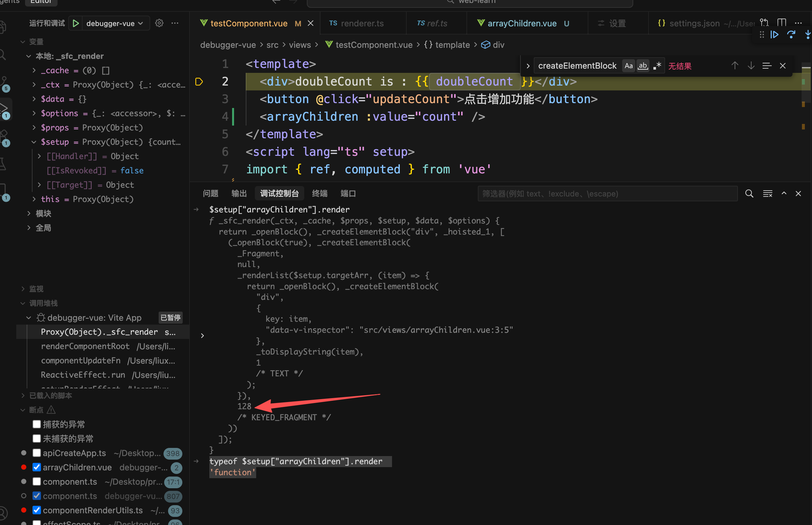Switch to renderer.ts tab
The width and height of the screenshot is (812, 525).
[x=362, y=23]
